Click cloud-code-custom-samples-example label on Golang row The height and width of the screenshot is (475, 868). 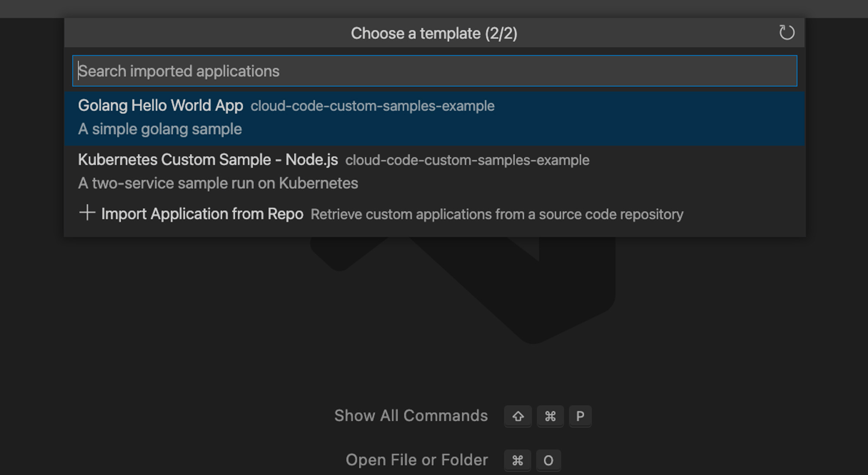[x=372, y=106]
